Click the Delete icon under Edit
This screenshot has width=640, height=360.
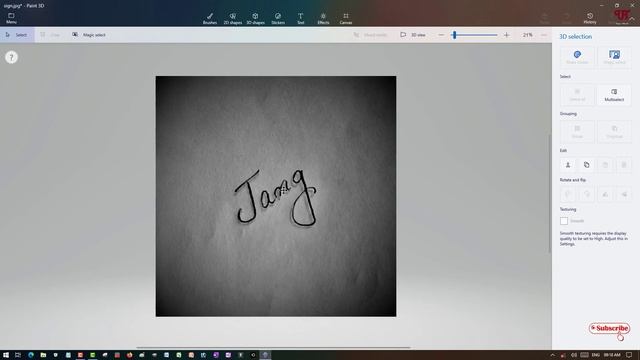(624, 165)
